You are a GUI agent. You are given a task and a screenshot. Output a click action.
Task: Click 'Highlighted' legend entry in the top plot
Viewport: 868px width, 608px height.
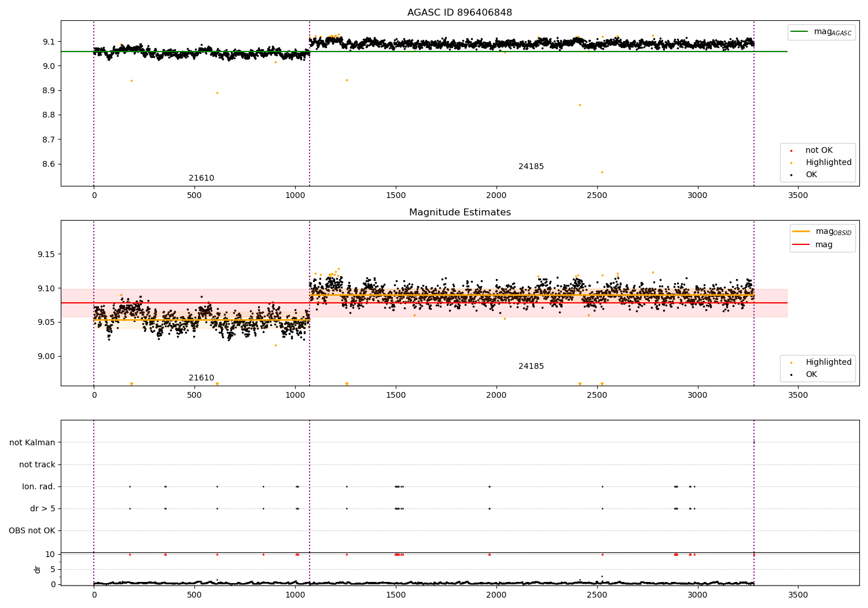(829, 163)
